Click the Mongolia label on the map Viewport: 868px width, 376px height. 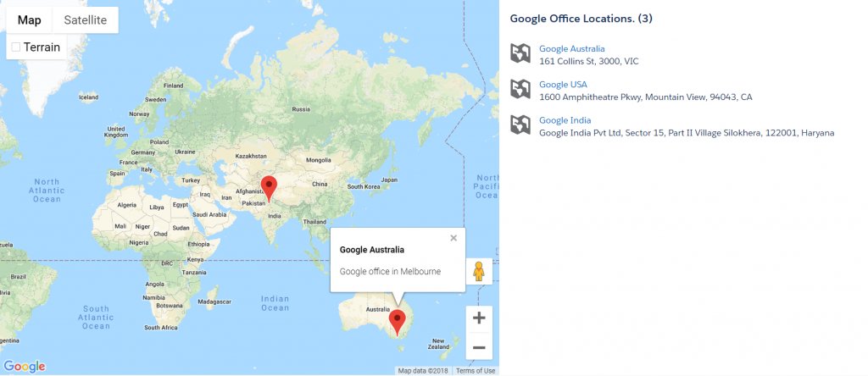(319, 160)
